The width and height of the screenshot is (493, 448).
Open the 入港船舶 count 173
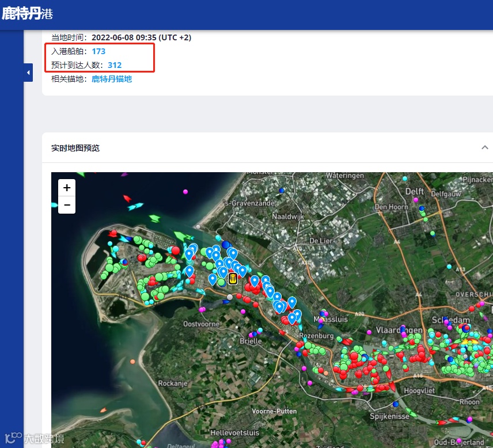pyautogui.click(x=98, y=51)
